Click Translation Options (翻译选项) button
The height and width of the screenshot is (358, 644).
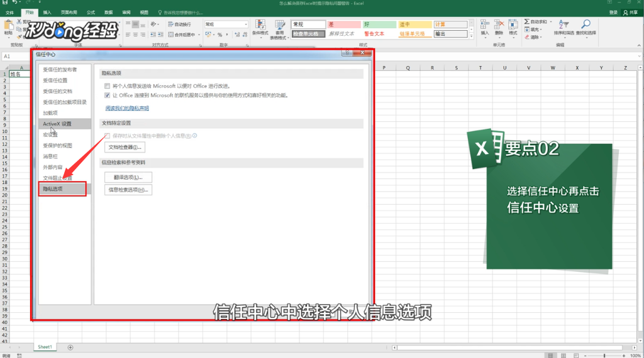click(x=128, y=177)
